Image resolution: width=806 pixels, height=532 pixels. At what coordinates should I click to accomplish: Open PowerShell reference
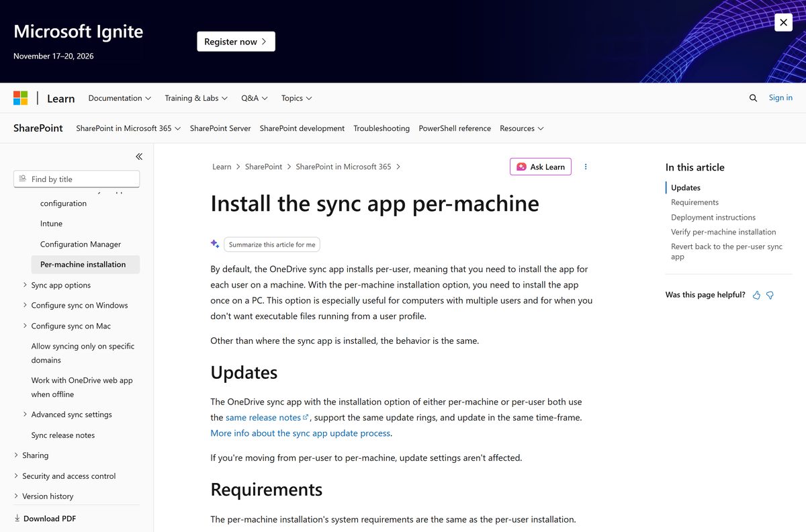coord(455,128)
